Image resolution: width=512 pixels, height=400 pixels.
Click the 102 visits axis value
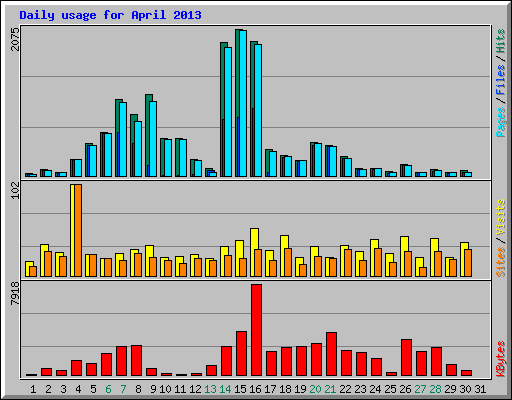pos(15,191)
